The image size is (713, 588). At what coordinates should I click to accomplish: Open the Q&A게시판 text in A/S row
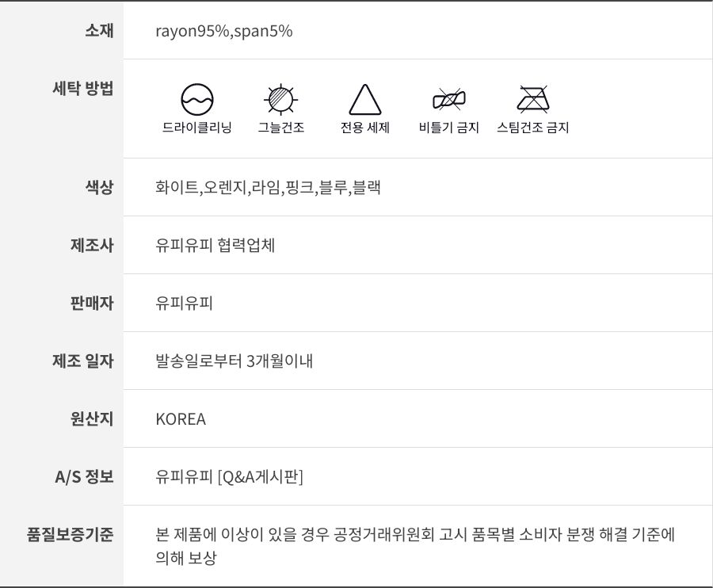tap(261, 477)
